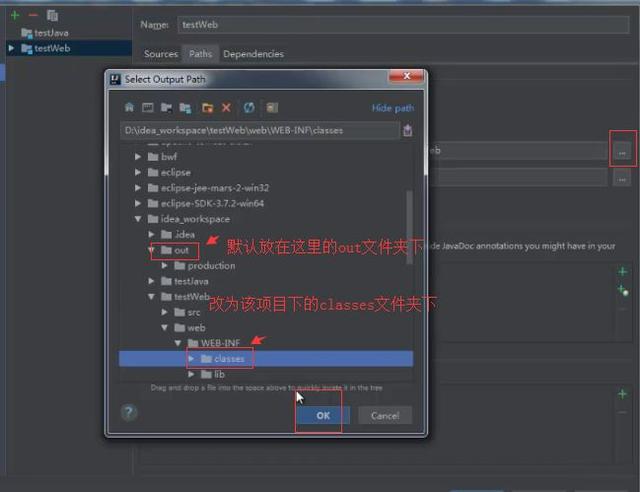Open the Sources tab
The height and width of the screenshot is (492, 640).
coord(161,54)
